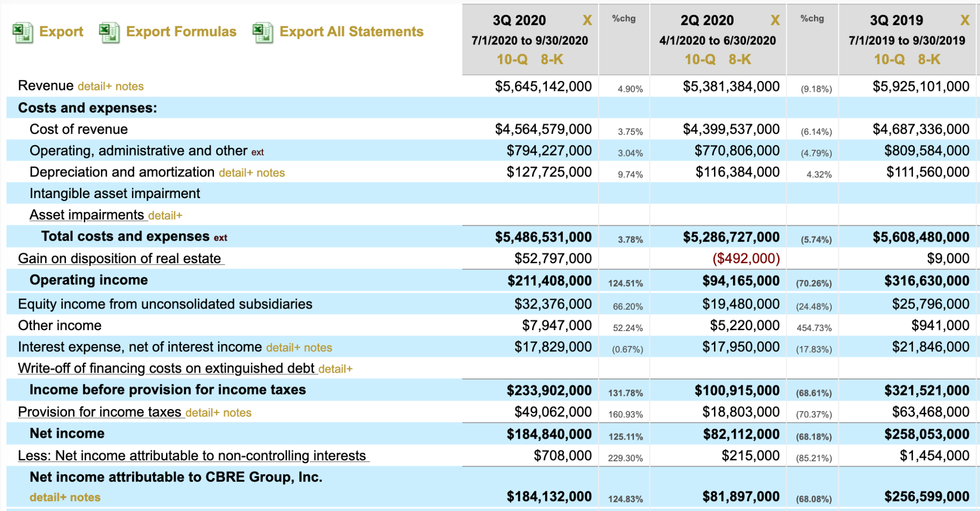This screenshot has height=511, width=980.
Task: Click the Excel icon for Export All Statements
Action: tap(263, 33)
